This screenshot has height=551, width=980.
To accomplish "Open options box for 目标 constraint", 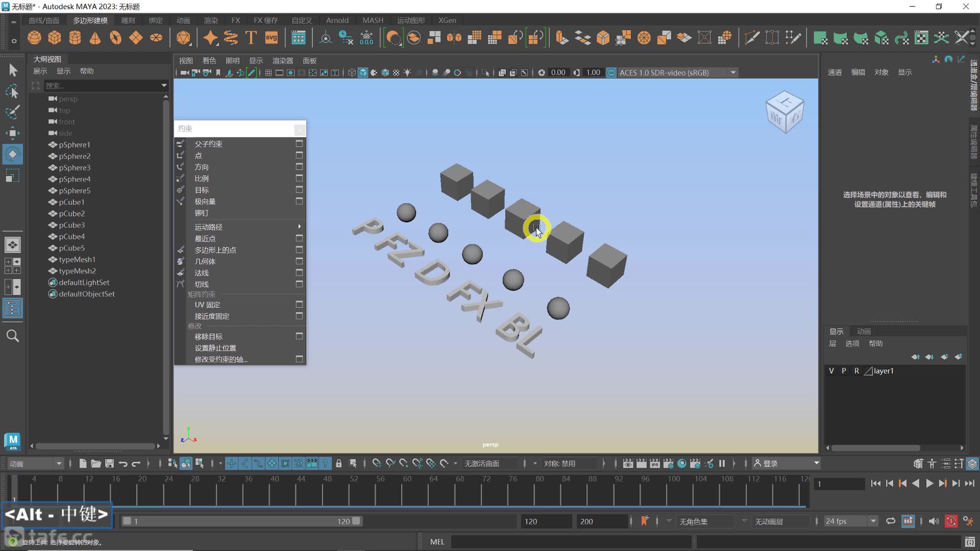I will pyautogui.click(x=299, y=189).
